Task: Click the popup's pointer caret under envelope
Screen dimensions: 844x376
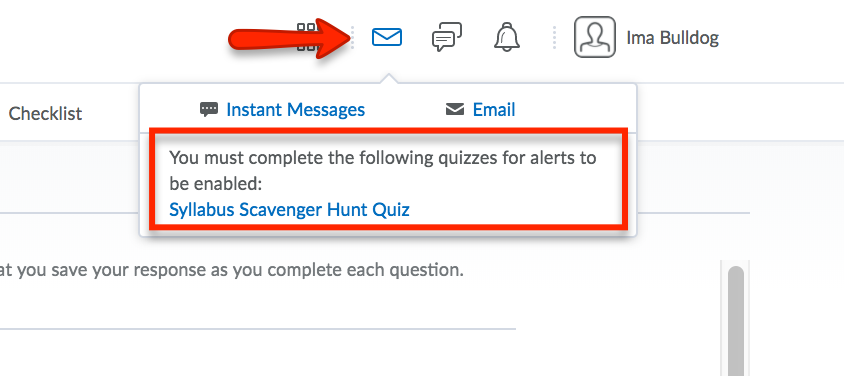Action: (387, 79)
